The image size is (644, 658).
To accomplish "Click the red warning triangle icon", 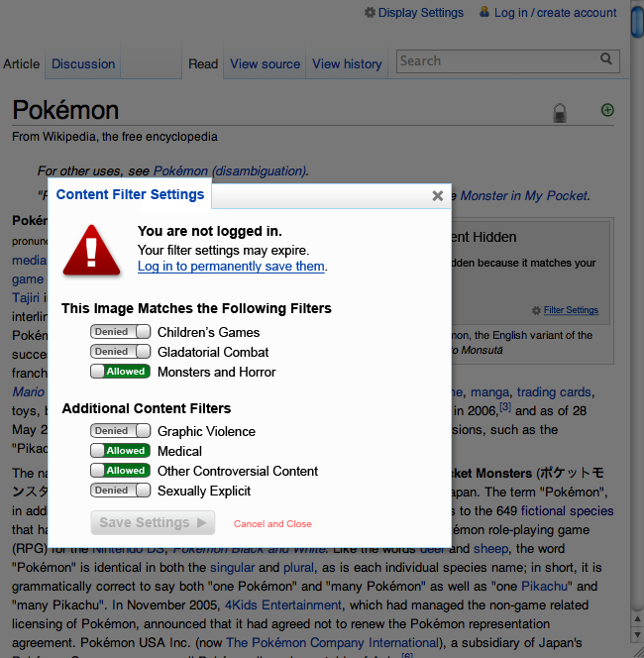I will point(91,251).
